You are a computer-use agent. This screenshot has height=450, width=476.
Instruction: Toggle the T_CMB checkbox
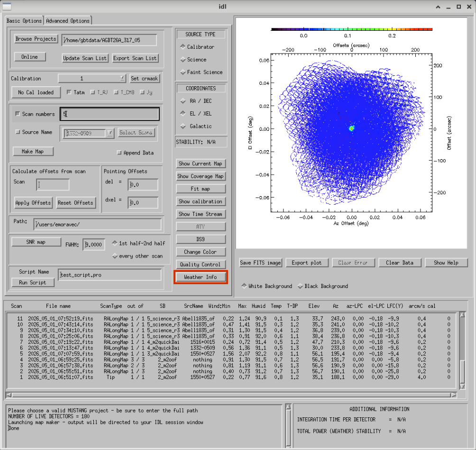(116, 92)
